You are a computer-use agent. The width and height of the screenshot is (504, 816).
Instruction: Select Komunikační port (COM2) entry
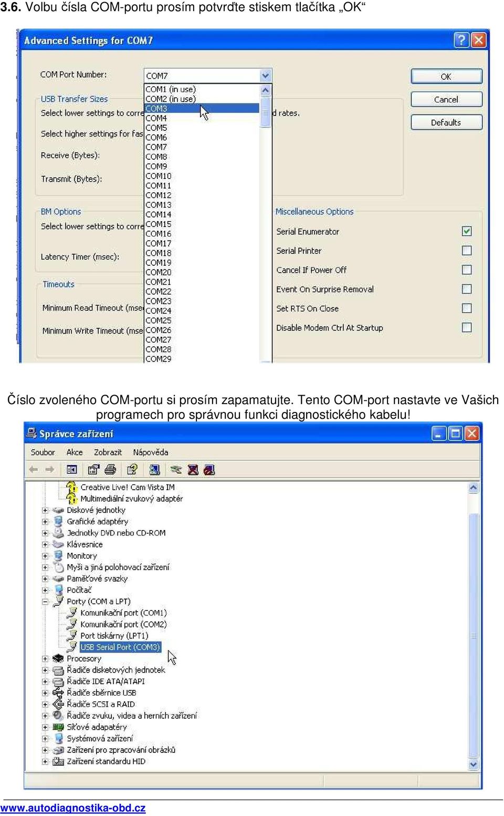click(x=123, y=624)
